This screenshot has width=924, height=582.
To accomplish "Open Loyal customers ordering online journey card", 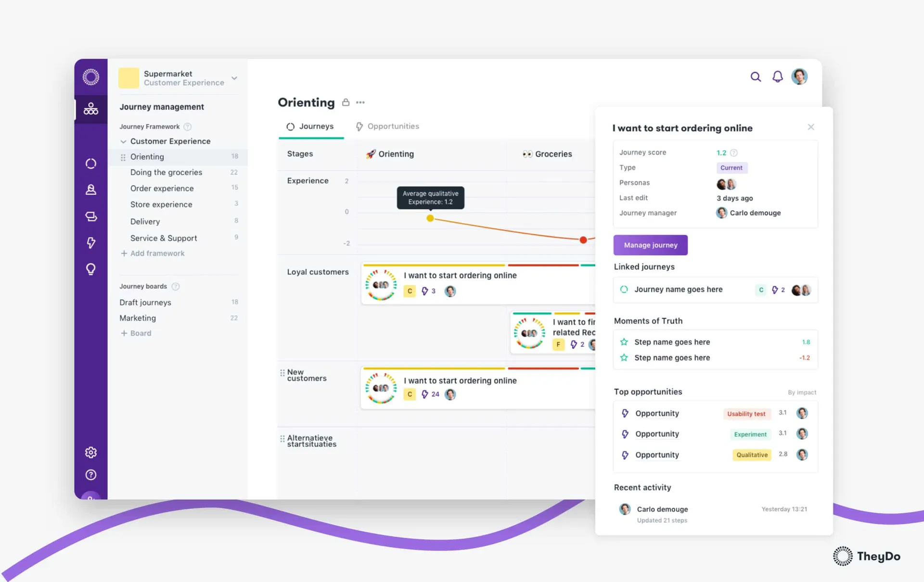I will pyautogui.click(x=478, y=283).
